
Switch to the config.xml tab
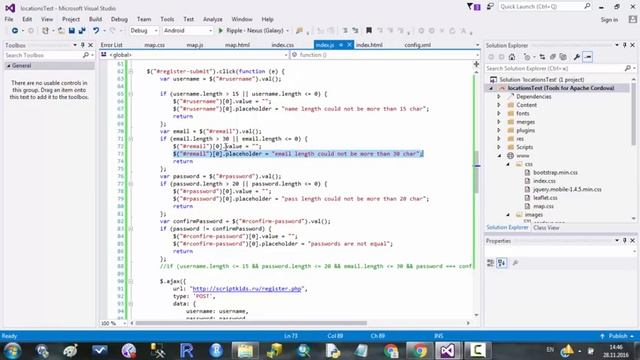coord(418,45)
